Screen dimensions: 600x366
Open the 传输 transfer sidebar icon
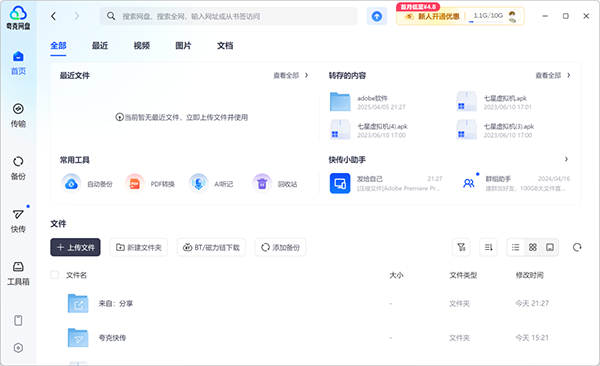click(18, 115)
